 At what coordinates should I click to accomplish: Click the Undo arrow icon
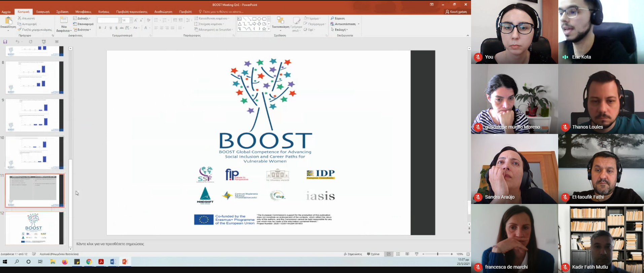point(17,42)
